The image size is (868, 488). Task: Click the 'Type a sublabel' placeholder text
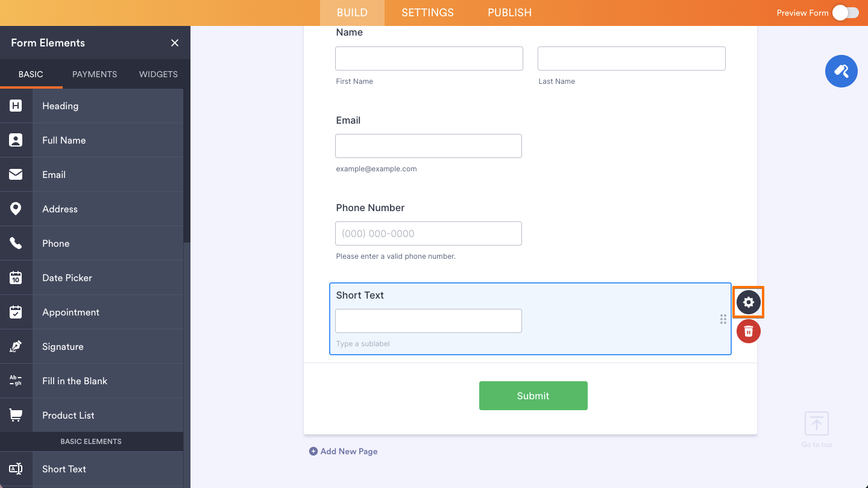tap(363, 344)
